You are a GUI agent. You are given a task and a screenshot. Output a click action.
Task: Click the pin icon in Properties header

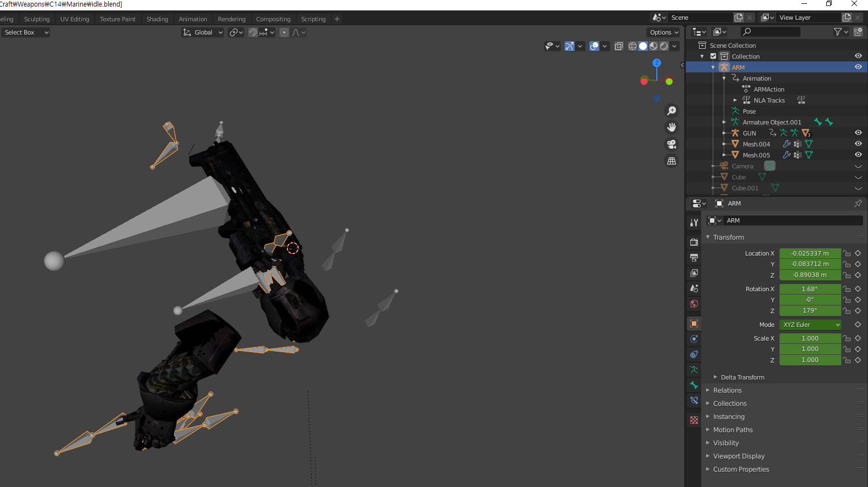(x=858, y=203)
